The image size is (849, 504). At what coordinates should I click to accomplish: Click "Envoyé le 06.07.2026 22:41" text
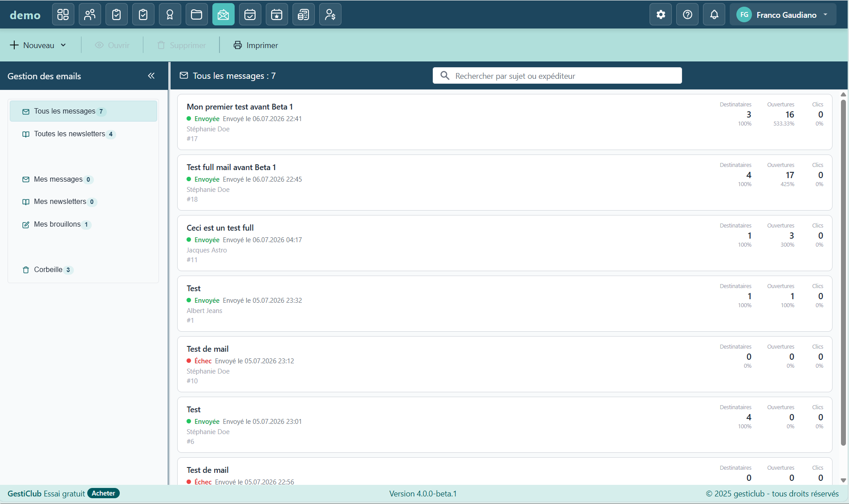point(262,119)
